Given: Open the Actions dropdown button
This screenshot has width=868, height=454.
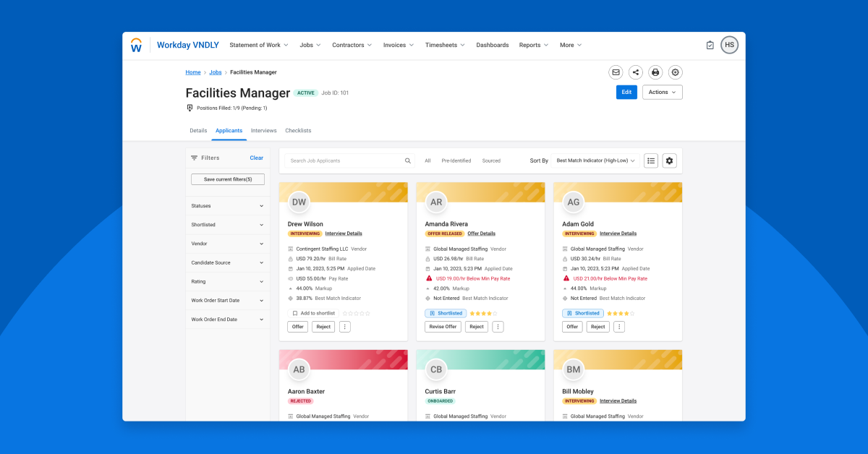Looking at the screenshot, I should point(662,92).
